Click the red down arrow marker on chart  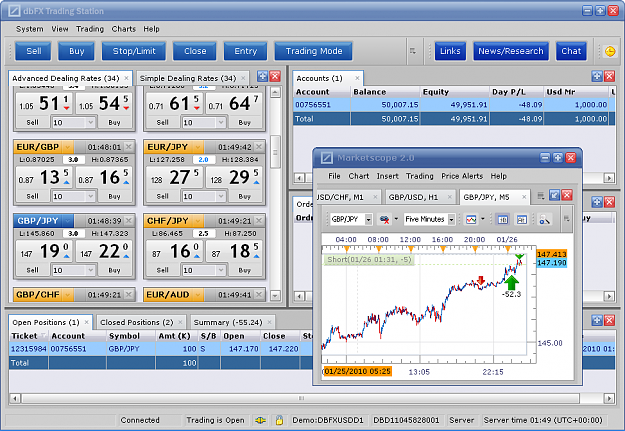(x=481, y=280)
